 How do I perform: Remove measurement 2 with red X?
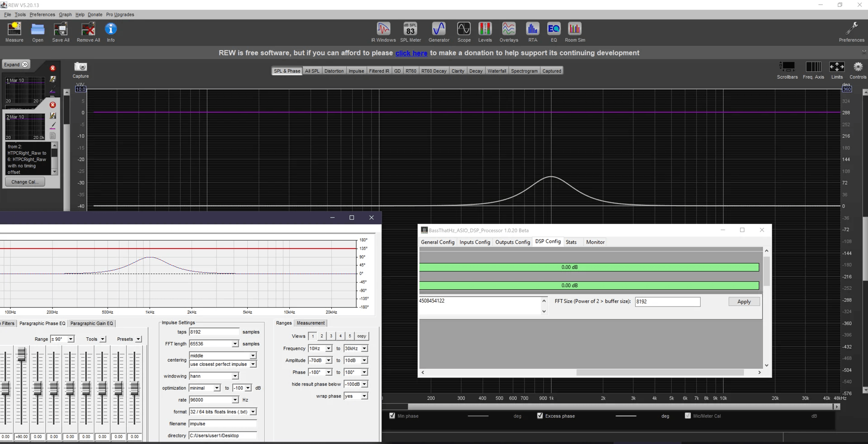(52, 105)
